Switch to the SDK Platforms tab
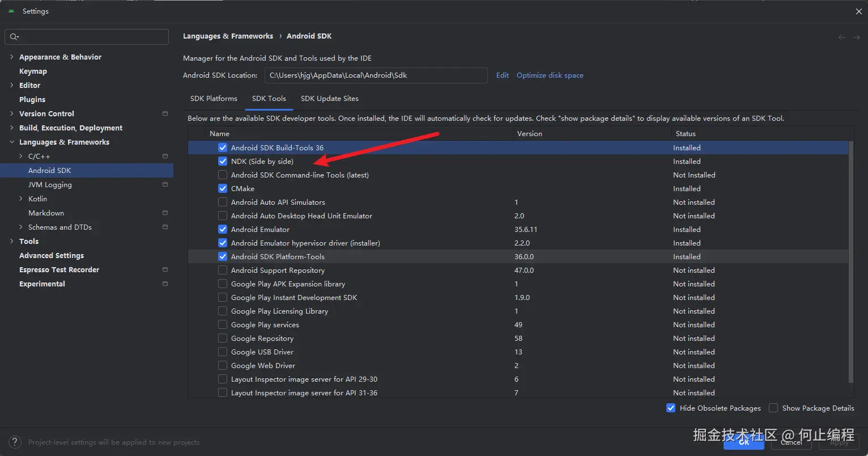 click(x=214, y=99)
